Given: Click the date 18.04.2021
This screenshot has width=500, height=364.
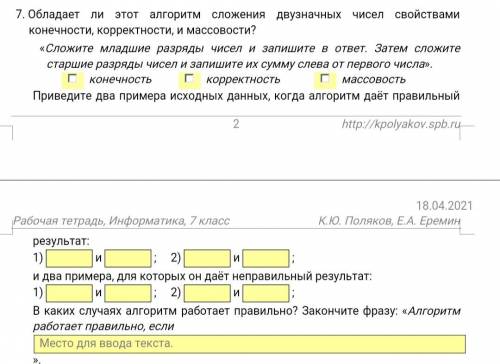Looking at the screenshot, I should point(444,206).
